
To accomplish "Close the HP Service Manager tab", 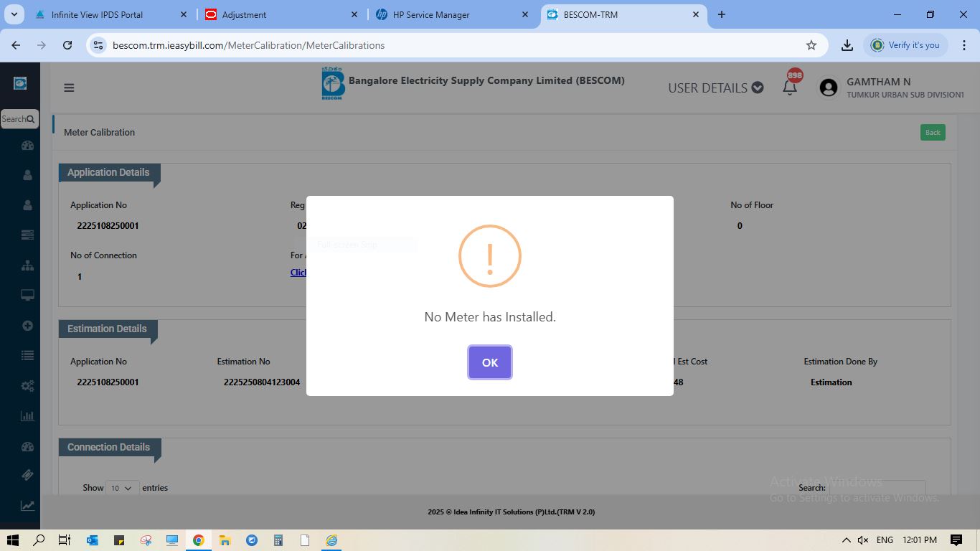I will click(x=525, y=14).
